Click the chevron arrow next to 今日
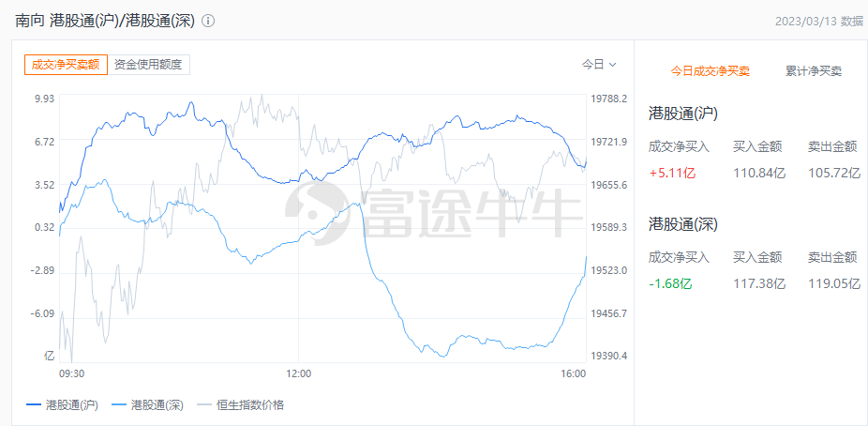Screen dimensions: 868x426 [x=613, y=65]
